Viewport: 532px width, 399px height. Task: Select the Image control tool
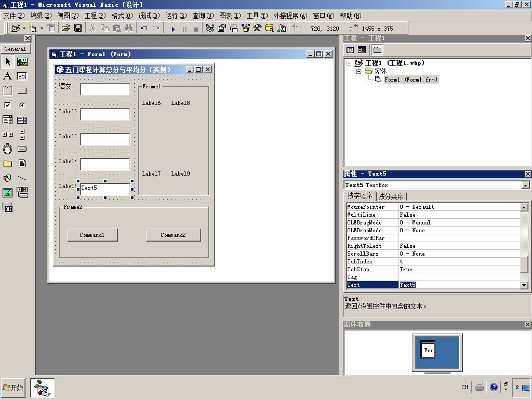coord(7,193)
